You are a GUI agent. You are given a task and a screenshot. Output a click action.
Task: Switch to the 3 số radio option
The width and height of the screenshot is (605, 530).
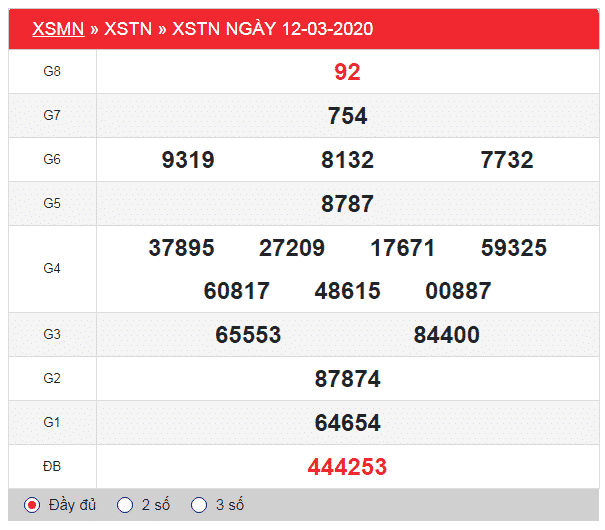(x=199, y=505)
